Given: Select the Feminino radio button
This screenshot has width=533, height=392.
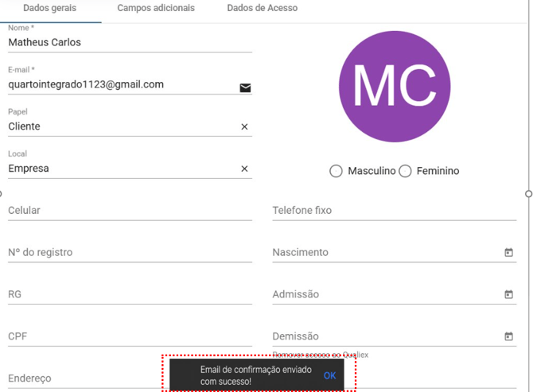Looking at the screenshot, I should tap(405, 171).
